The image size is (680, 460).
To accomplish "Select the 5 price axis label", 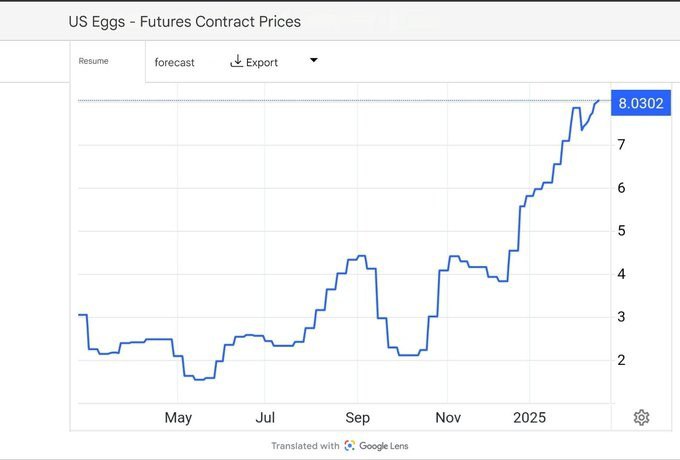I will [622, 231].
